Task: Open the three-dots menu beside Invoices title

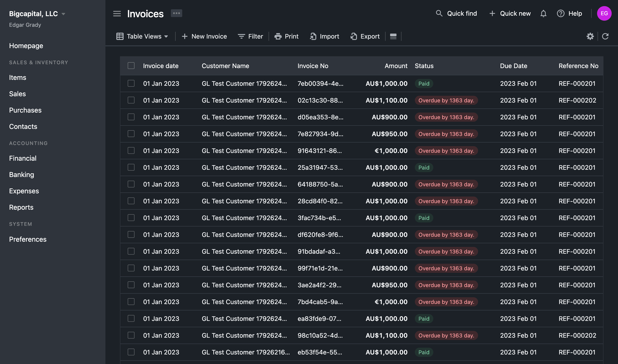Action: tap(176, 13)
